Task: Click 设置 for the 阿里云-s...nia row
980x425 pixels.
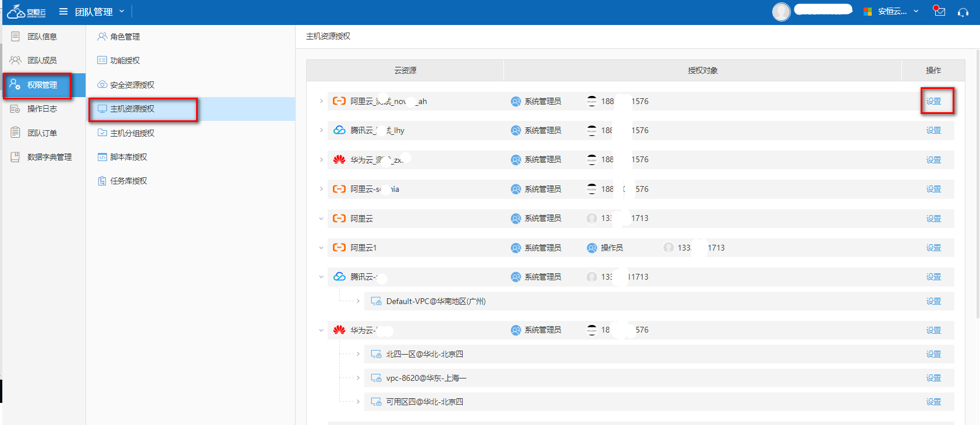Action: click(x=933, y=189)
